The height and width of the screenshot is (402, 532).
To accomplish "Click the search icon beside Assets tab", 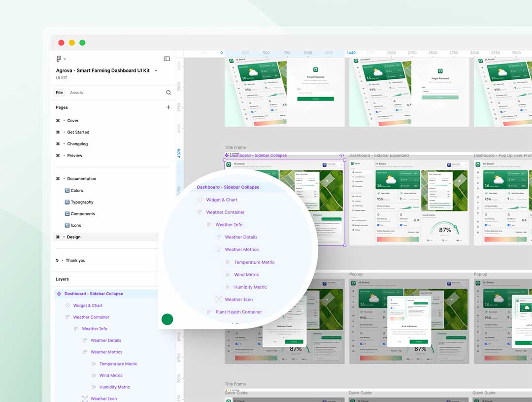I will pos(168,93).
